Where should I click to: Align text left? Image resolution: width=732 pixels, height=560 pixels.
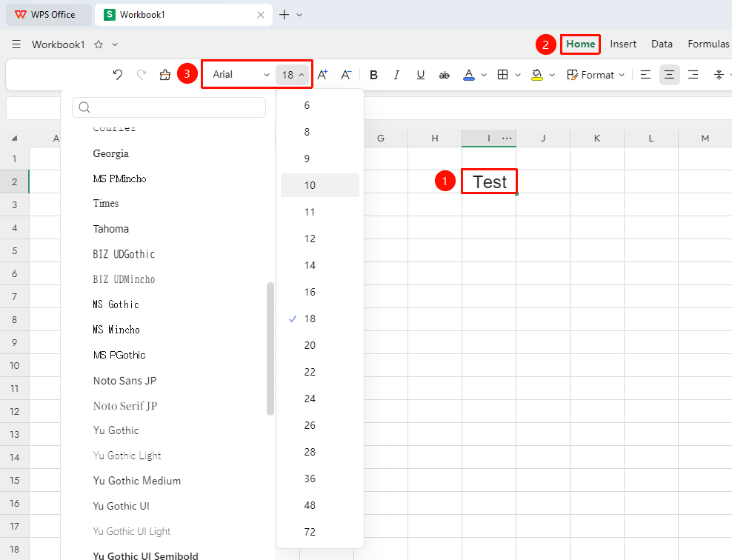[x=645, y=75]
